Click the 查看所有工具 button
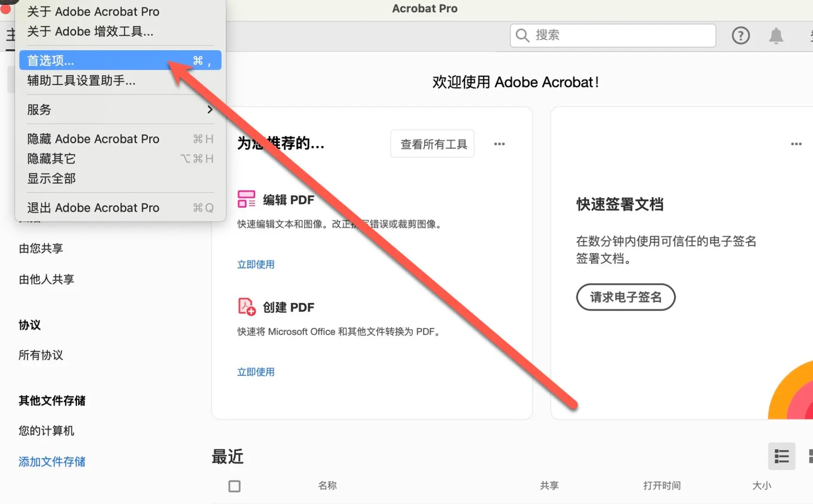 432,144
